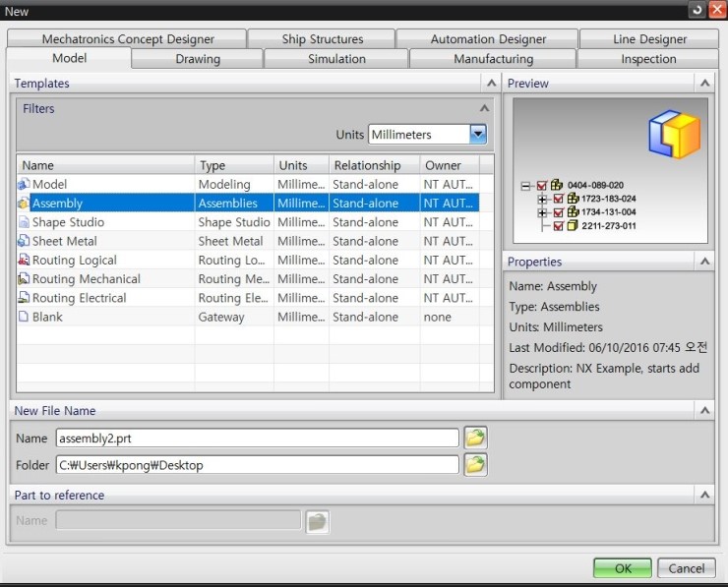Image resolution: width=728 pixels, height=587 pixels.
Task: Click the Routing Electrical template icon
Action: [24, 298]
